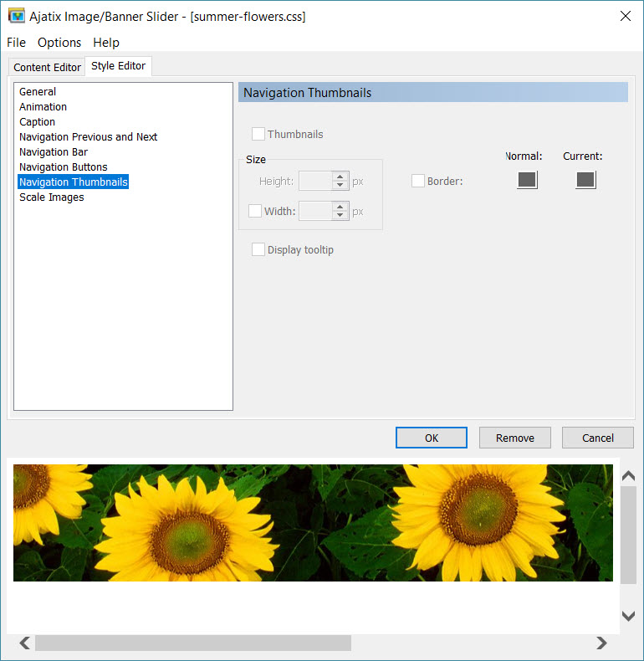Click the preview scroll left arrow
The height and width of the screenshot is (661, 644).
tap(25, 643)
